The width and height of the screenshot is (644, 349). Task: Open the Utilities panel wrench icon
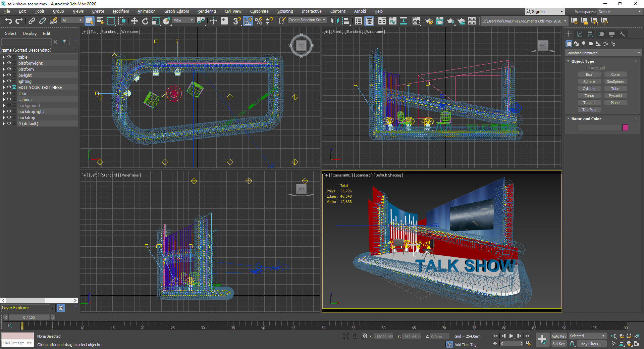(x=623, y=34)
